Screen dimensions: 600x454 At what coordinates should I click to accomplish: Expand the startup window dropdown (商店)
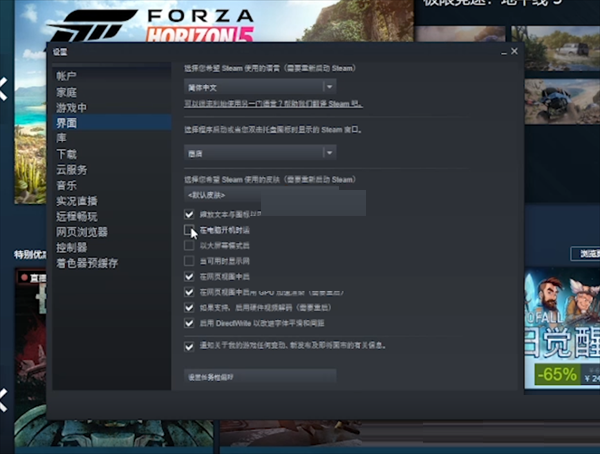pos(260,152)
